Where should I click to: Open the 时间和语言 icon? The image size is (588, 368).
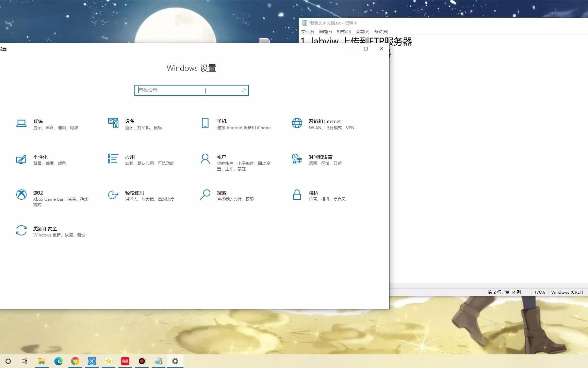coord(297,159)
